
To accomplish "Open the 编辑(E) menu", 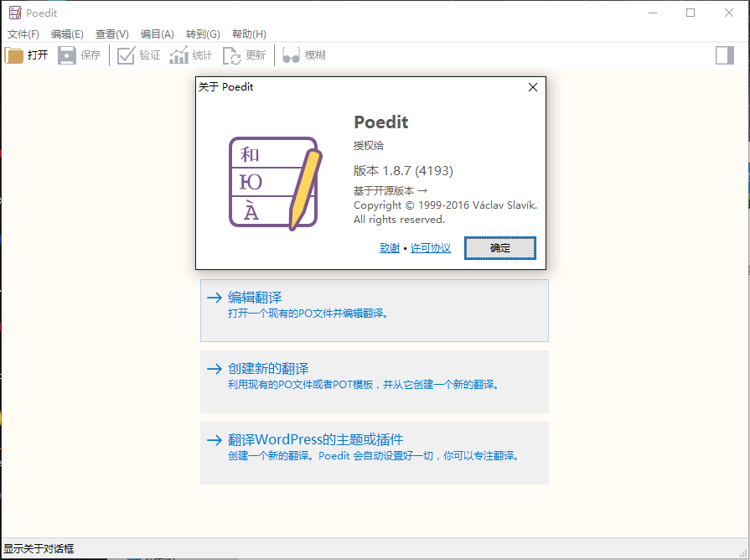I will [67, 34].
